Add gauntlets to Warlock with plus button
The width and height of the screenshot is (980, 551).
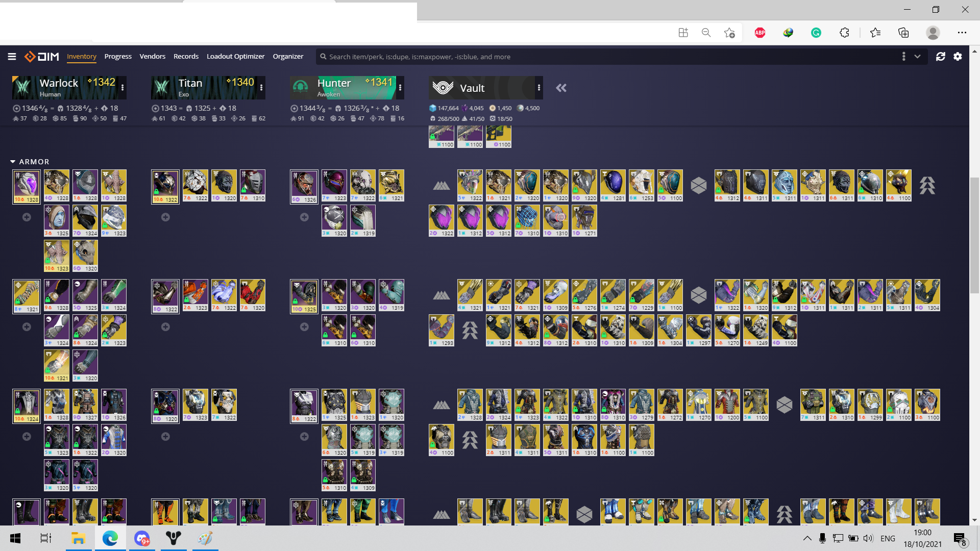(27, 327)
